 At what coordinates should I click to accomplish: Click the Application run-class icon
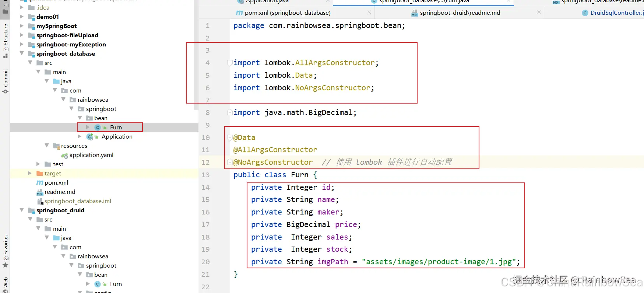tap(89, 137)
